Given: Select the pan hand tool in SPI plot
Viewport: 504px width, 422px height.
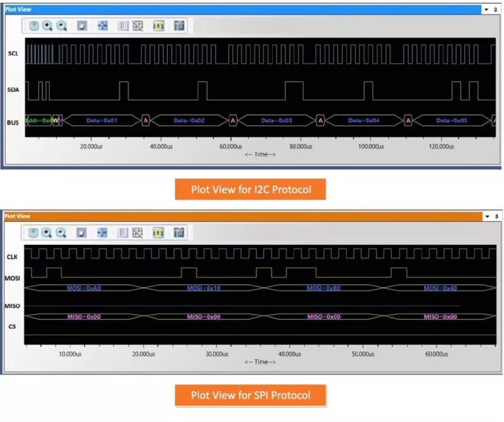Looking at the screenshot, I should pyautogui.click(x=81, y=232).
